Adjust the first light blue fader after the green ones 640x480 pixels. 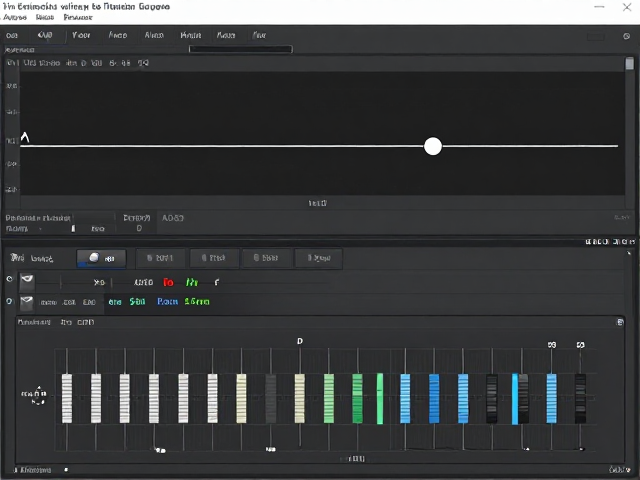[x=405, y=398]
